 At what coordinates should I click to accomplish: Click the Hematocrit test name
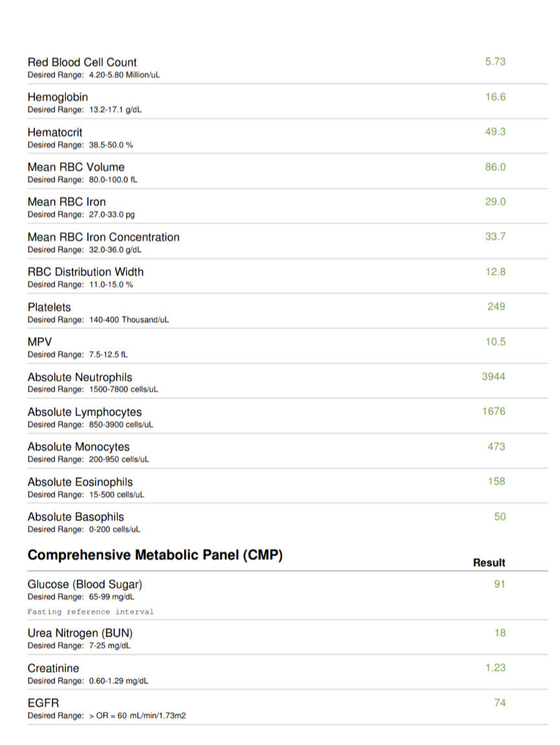click(x=55, y=132)
